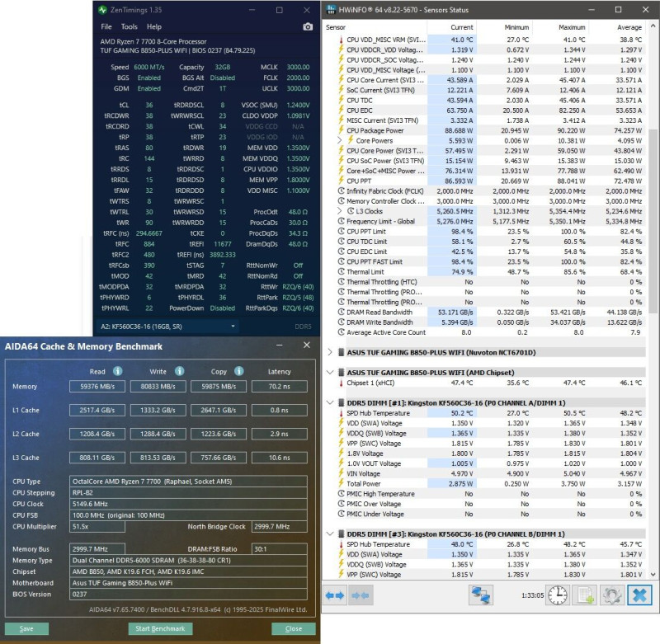660x644 pixels.
Task: Click the CPU Type field in AIDA64
Action: 188,482
